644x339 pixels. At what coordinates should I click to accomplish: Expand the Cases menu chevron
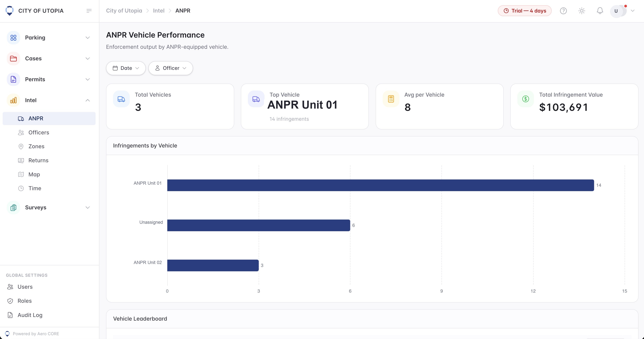click(88, 58)
